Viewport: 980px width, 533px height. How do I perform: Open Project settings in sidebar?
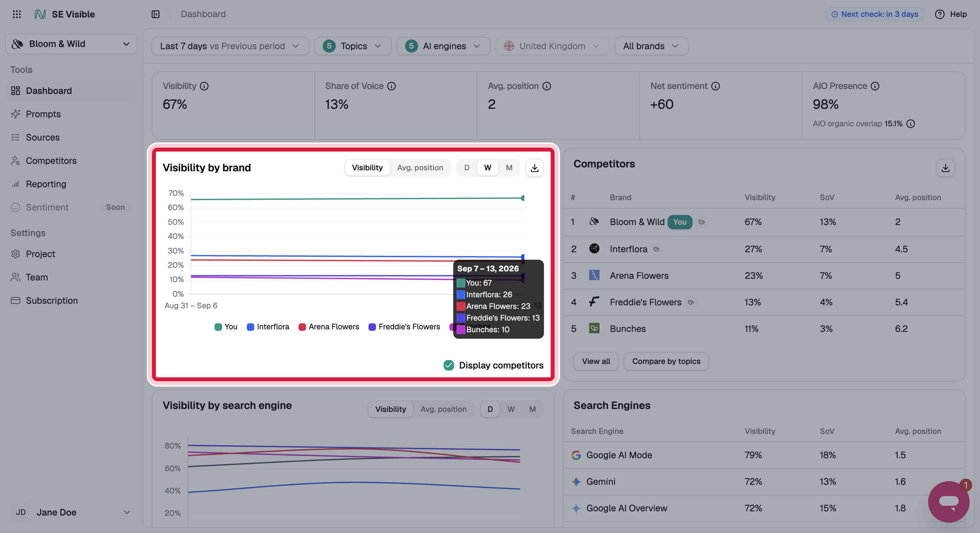point(71,254)
